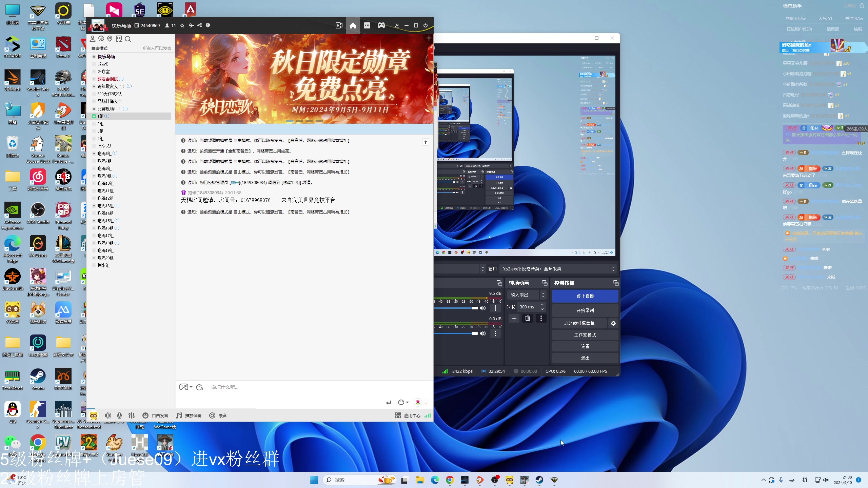The image size is (868, 488).
Task: Share the channel using the share icon
Action: [x=200, y=25]
